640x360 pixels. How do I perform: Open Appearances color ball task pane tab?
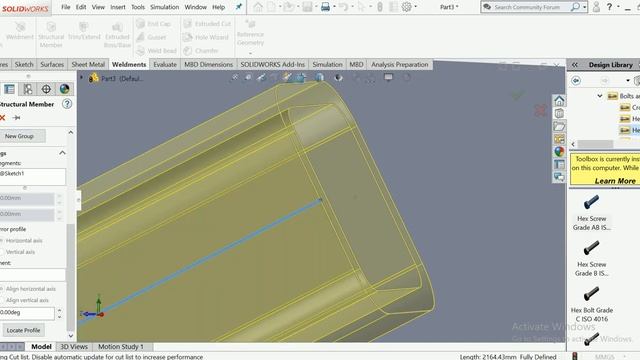559,151
